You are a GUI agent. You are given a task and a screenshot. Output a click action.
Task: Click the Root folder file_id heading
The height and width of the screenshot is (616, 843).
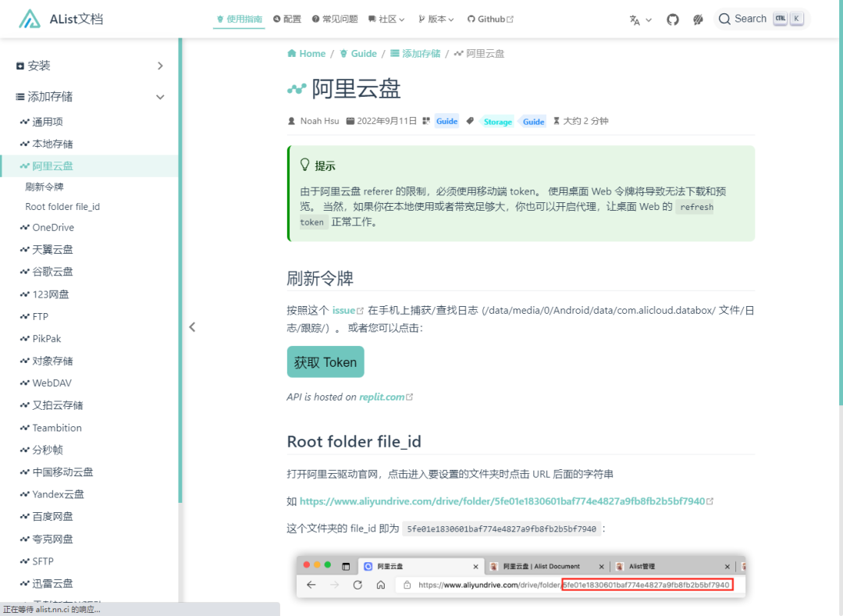tap(354, 441)
